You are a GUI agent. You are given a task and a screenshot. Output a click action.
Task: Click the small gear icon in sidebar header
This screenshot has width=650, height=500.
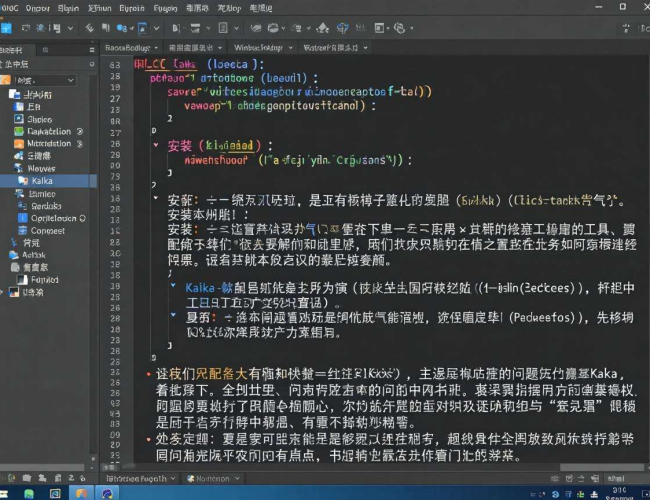tap(92, 64)
